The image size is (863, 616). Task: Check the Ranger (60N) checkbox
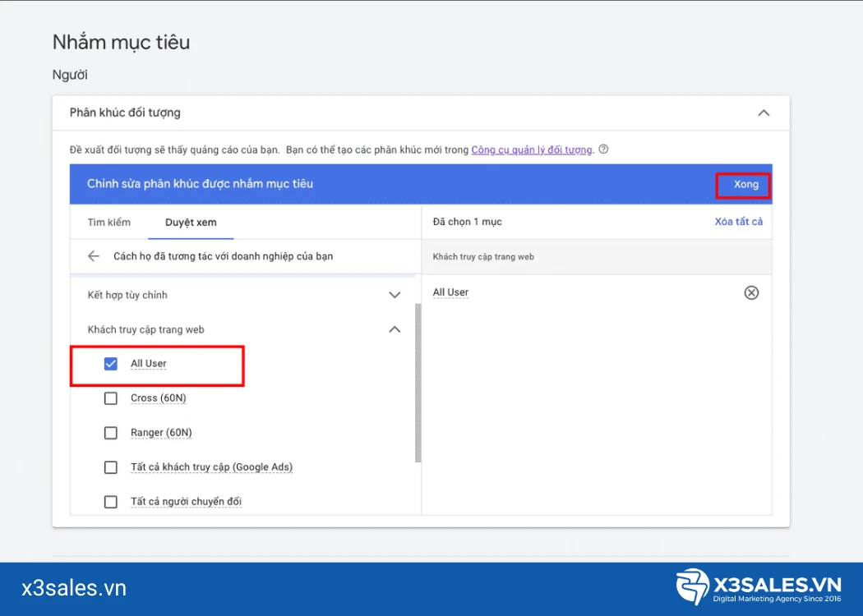pyautogui.click(x=111, y=433)
